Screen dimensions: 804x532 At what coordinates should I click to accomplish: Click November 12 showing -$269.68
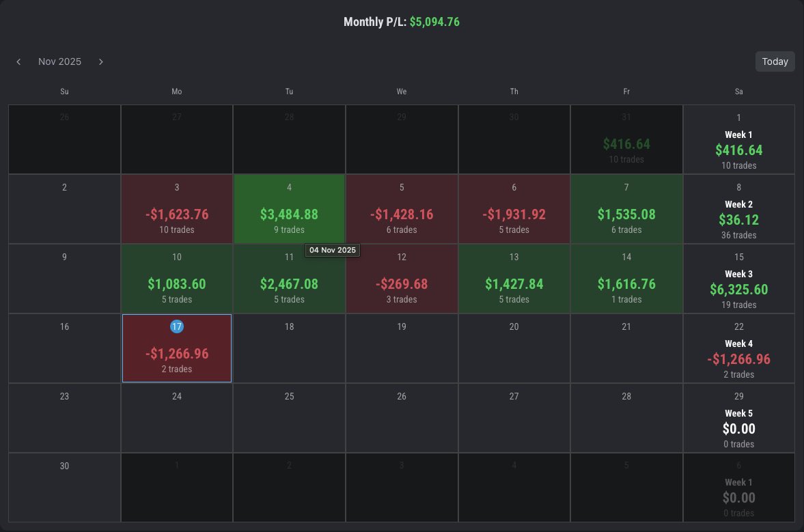pos(402,278)
